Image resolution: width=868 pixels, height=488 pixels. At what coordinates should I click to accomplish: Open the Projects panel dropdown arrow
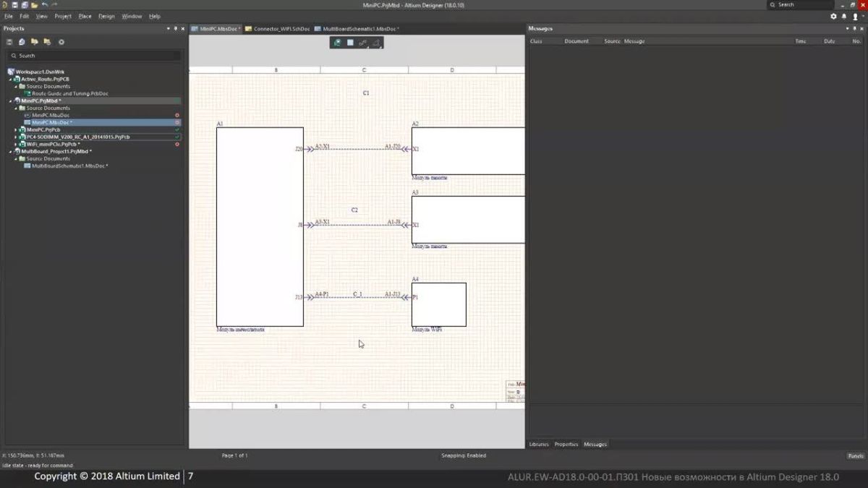coord(169,28)
